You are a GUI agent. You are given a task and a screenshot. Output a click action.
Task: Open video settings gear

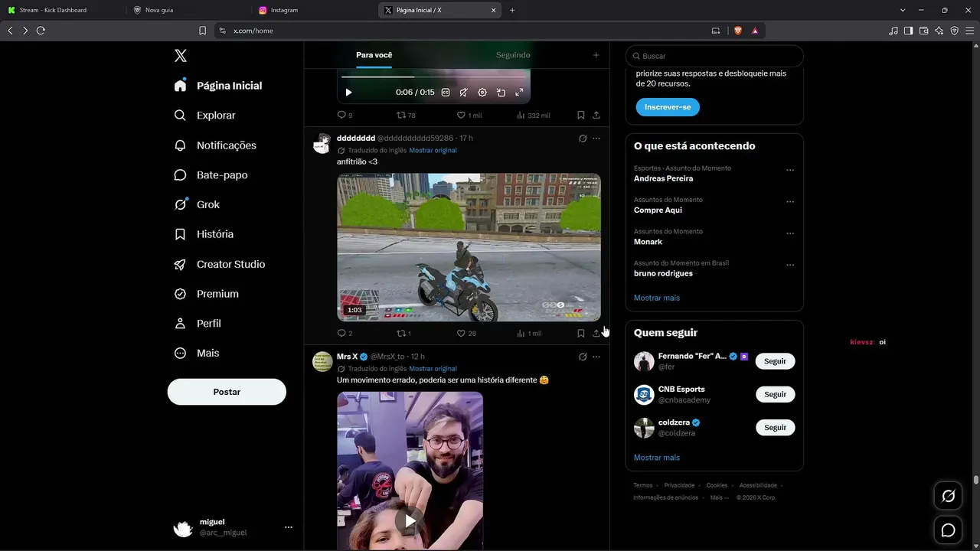tap(482, 93)
